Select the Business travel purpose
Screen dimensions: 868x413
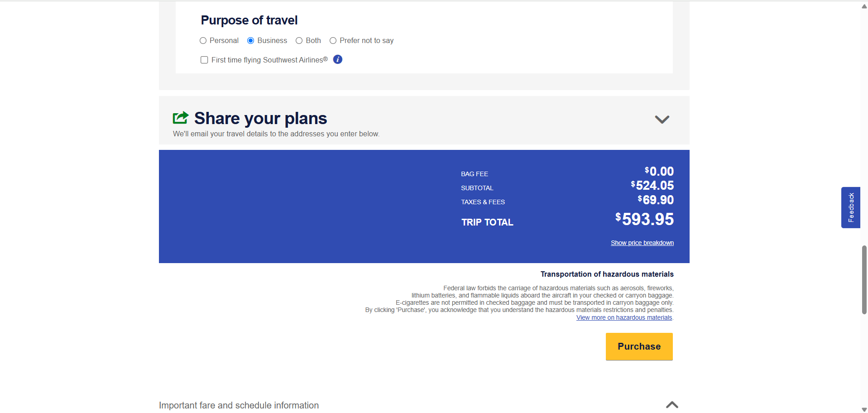(x=251, y=41)
